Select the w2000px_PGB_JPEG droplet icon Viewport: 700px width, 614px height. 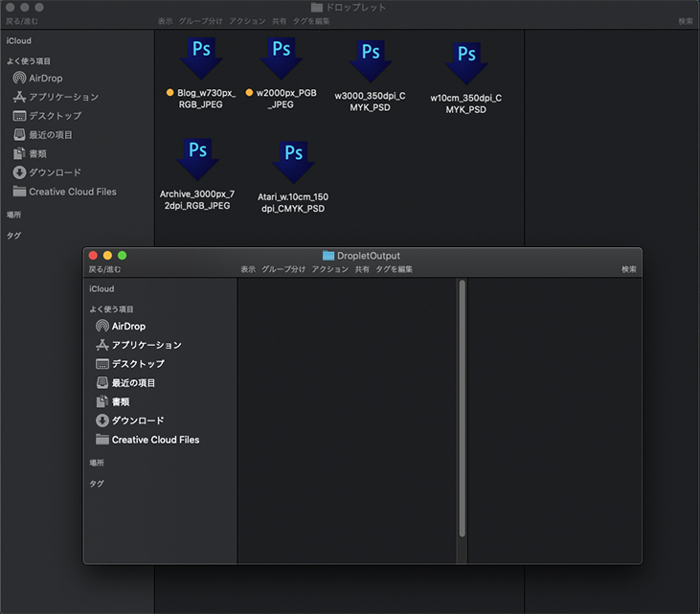(x=282, y=58)
